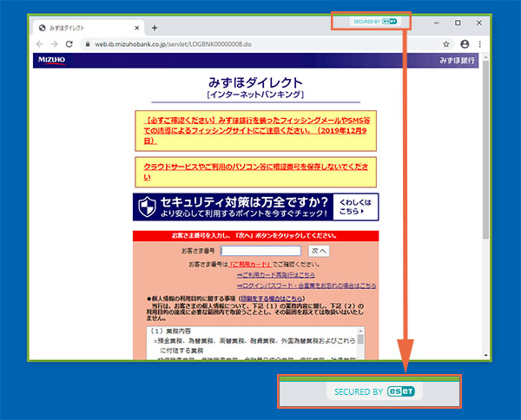Open the ご利用カード再発行はこちら link
521x420 pixels.
point(276,275)
